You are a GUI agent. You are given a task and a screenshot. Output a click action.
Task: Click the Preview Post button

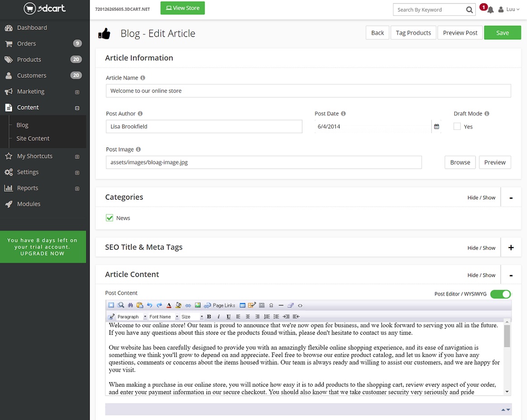[460, 33]
